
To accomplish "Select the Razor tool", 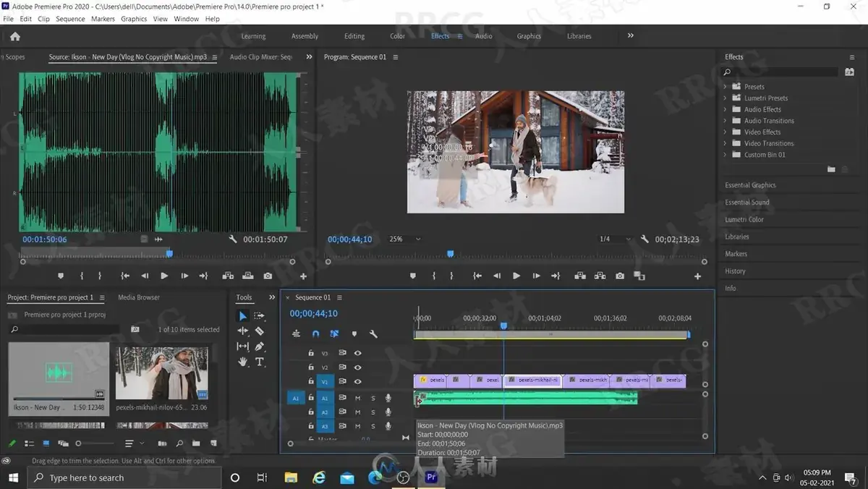I will click(260, 331).
